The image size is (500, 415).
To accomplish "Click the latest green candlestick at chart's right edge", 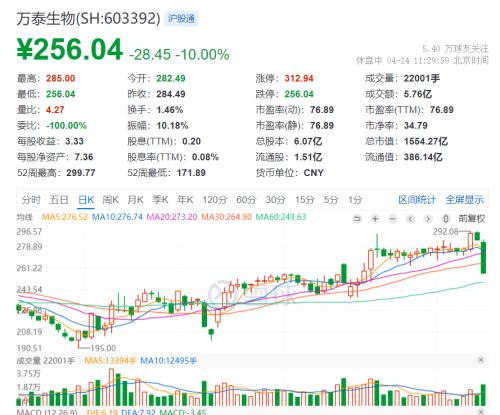I will click(483, 257).
